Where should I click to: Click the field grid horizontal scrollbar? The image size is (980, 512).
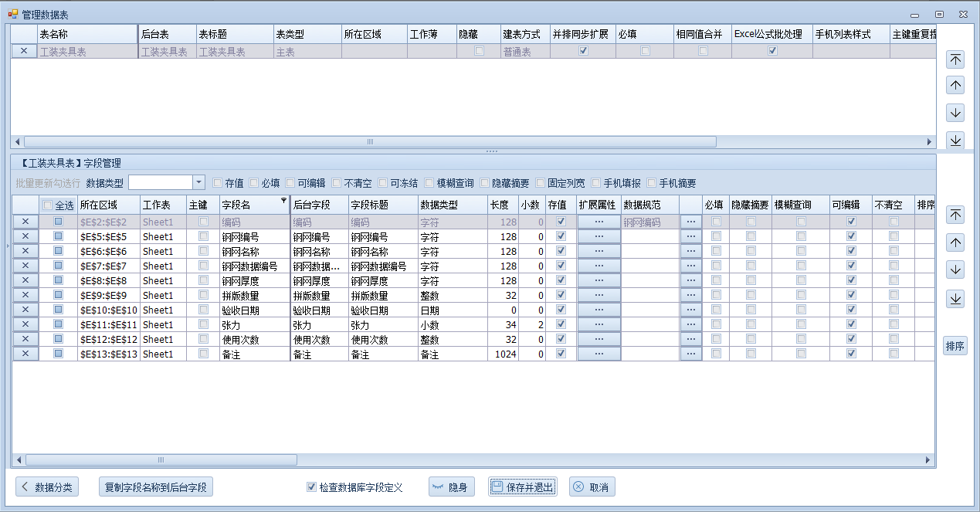161,459
